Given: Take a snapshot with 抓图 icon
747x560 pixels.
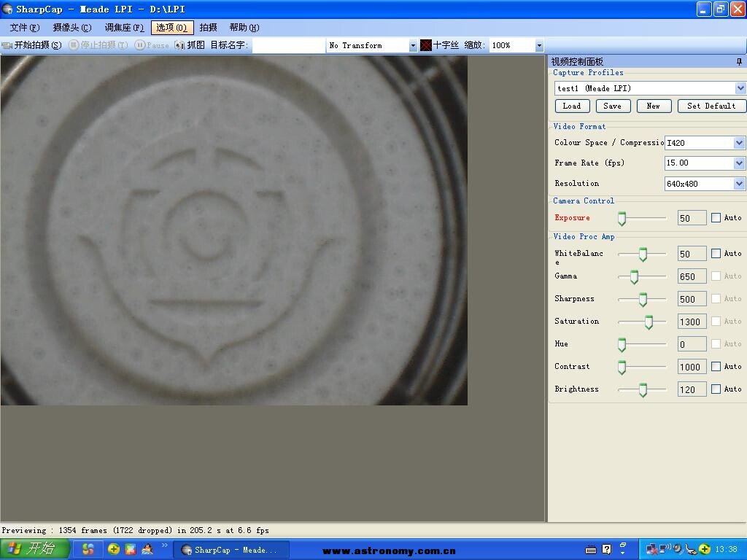Looking at the screenshot, I should coord(179,45).
